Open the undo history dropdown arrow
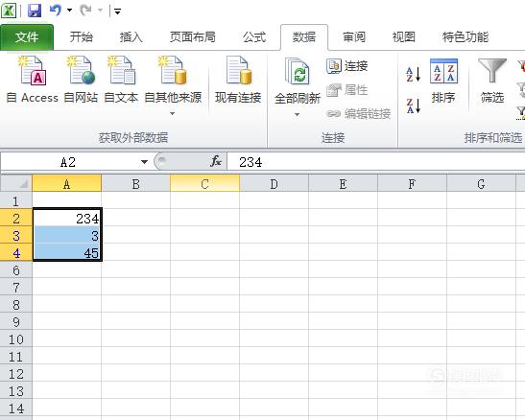 click(x=70, y=11)
